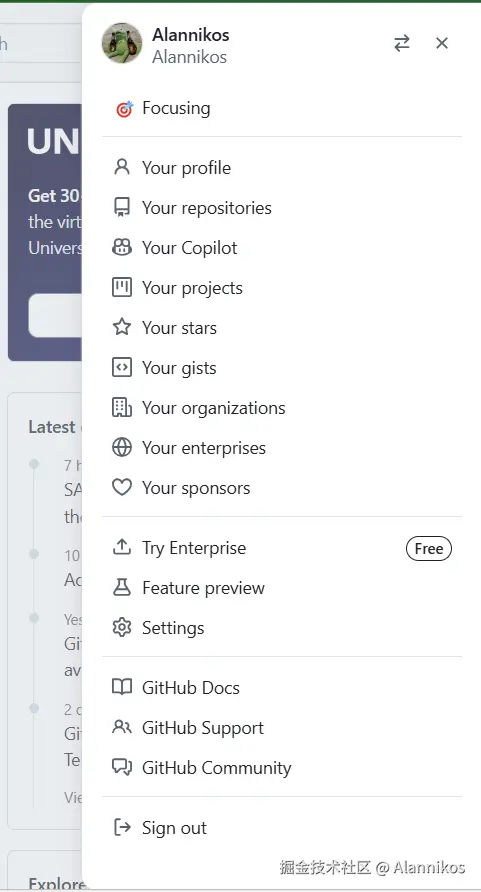Click the Focusing status target icon
Image resolution: width=481 pixels, height=892 pixels.
click(x=124, y=108)
